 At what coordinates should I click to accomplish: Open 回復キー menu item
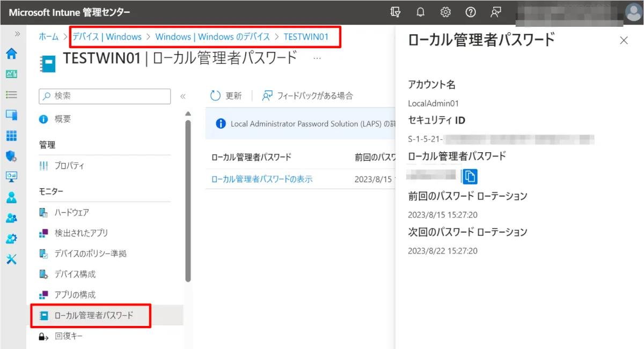coord(61,336)
